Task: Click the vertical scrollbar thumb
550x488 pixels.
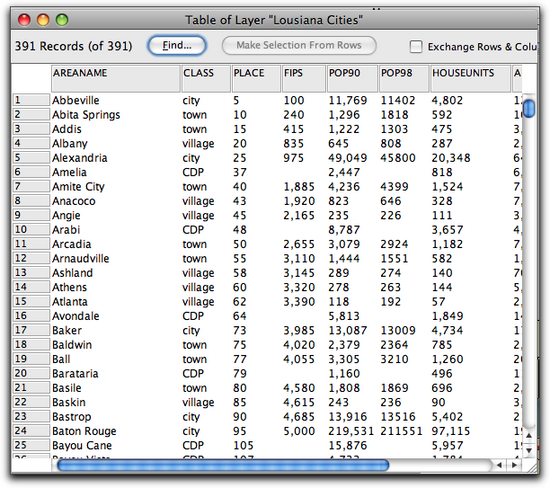Action: tap(529, 108)
